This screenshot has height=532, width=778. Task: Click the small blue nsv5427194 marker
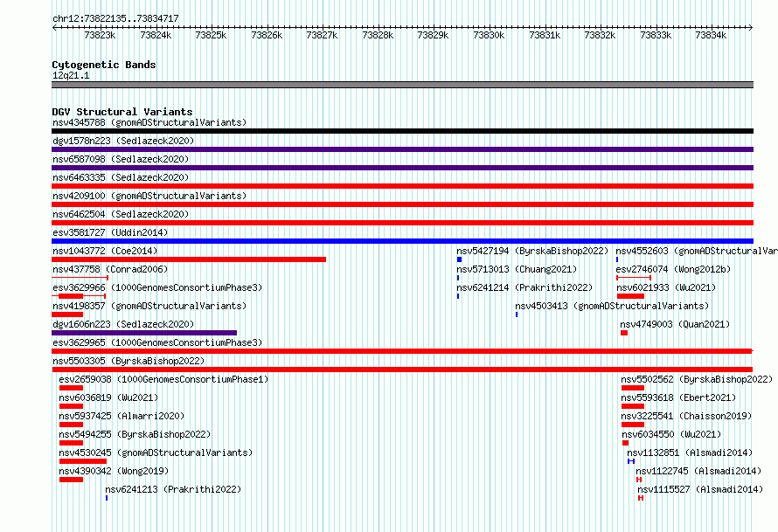coord(460,259)
